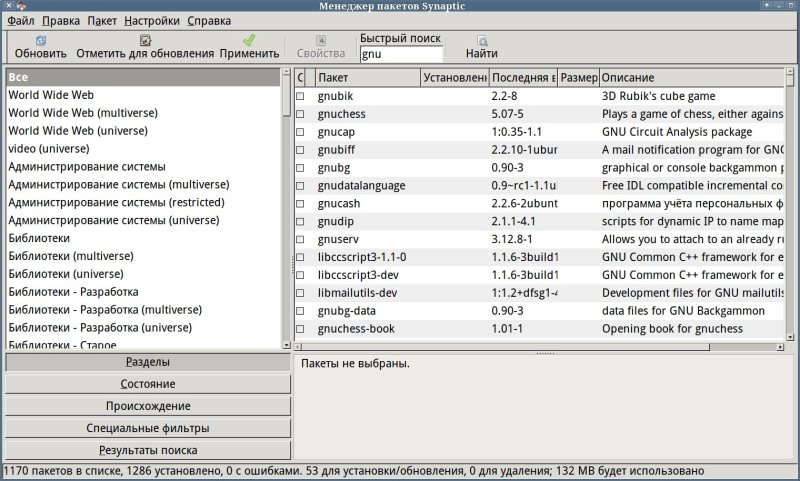Select the Библиотеки section
The width and height of the screenshot is (800, 481).
pos(143,238)
